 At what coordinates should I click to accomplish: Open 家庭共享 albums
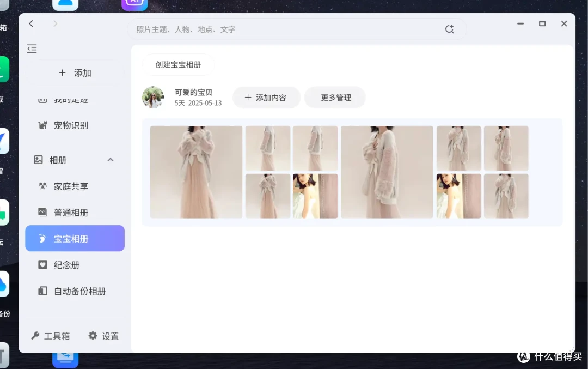(x=75, y=186)
